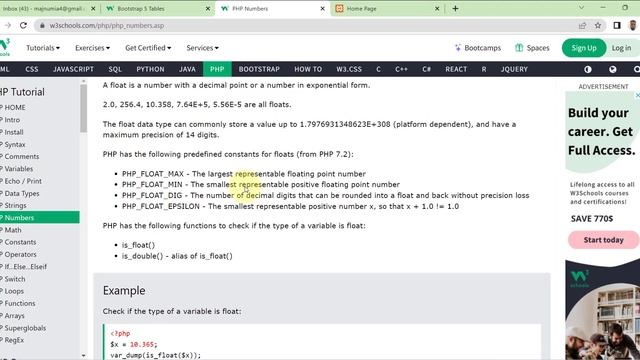Image resolution: width=640 pixels, height=360 pixels.
Task: Click the sidebar scrollbar thumb
Action: coord(84,108)
